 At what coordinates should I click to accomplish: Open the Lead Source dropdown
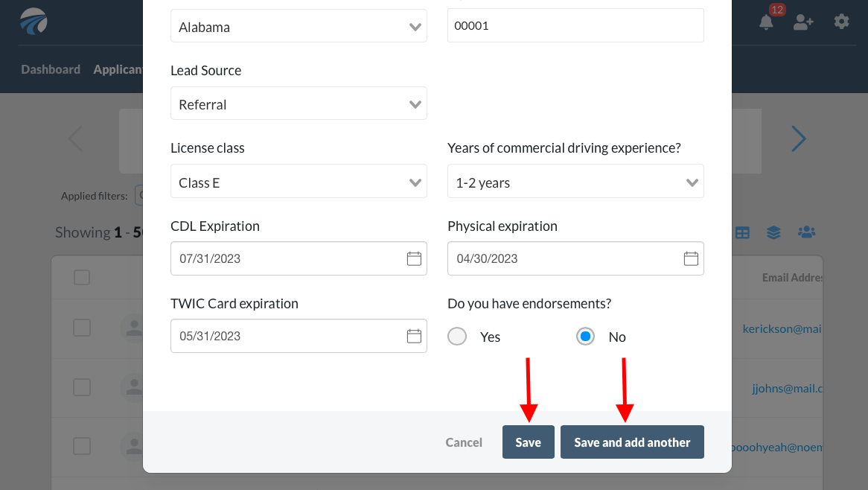(x=299, y=104)
